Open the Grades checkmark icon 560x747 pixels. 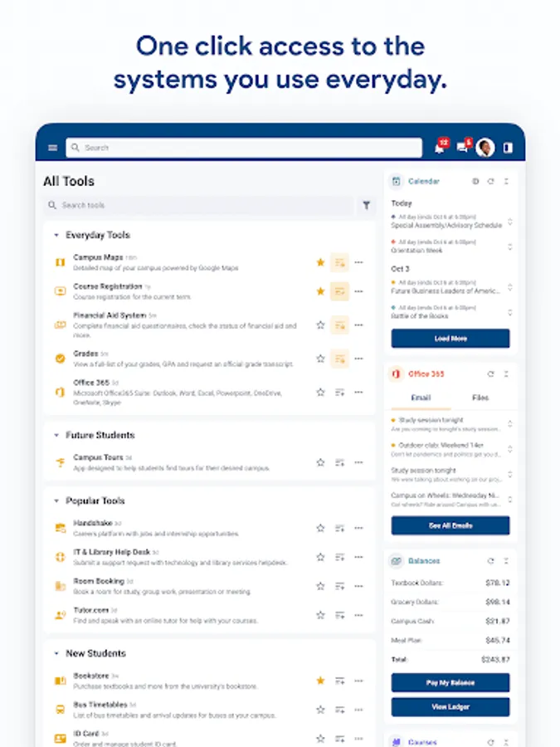(60, 359)
